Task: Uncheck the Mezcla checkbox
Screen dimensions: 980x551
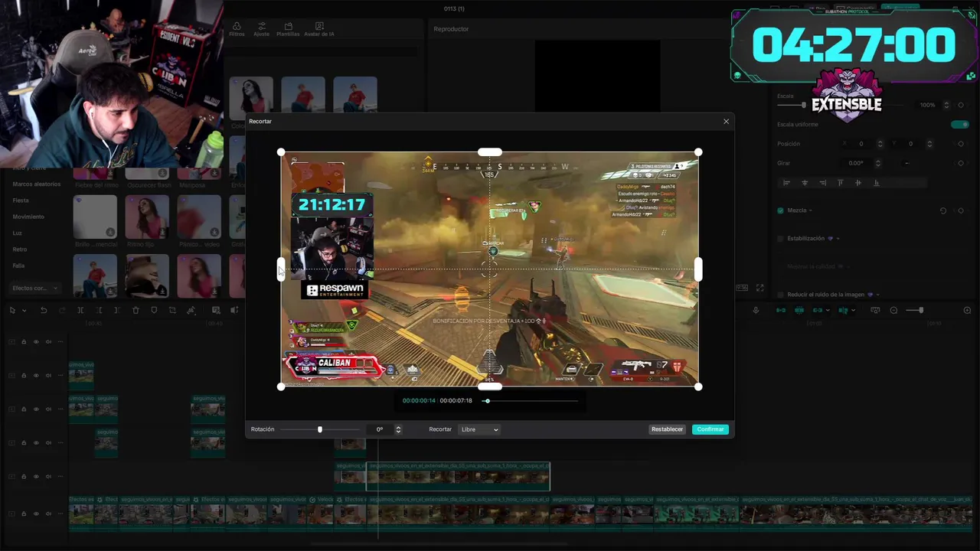Action: coord(780,210)
